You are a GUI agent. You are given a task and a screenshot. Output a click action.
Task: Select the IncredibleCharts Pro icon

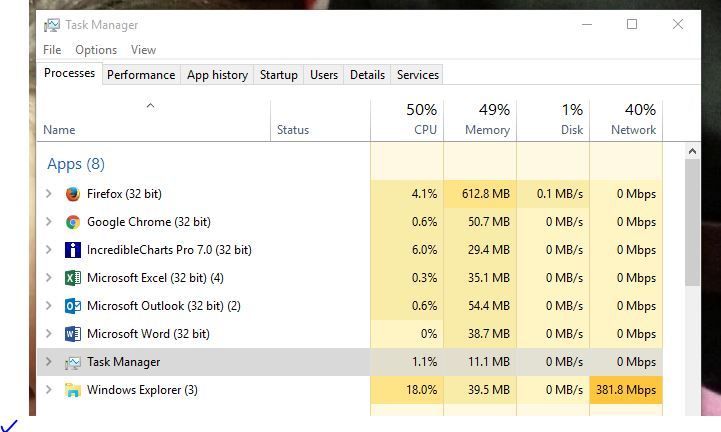[73, 250]
